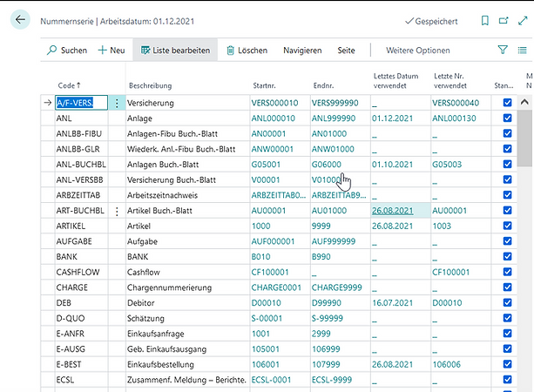Open the Seite menu
The width and height of the screenshot is (534, 392).
pyautogui.click(x=346, y=51)
